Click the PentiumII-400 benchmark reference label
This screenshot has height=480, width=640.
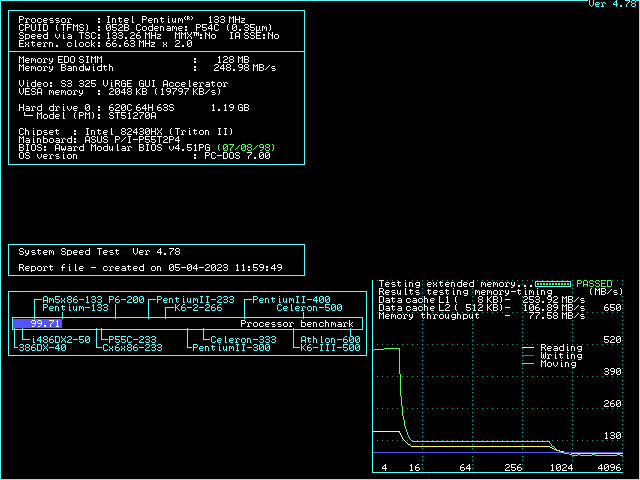[291, 300]
